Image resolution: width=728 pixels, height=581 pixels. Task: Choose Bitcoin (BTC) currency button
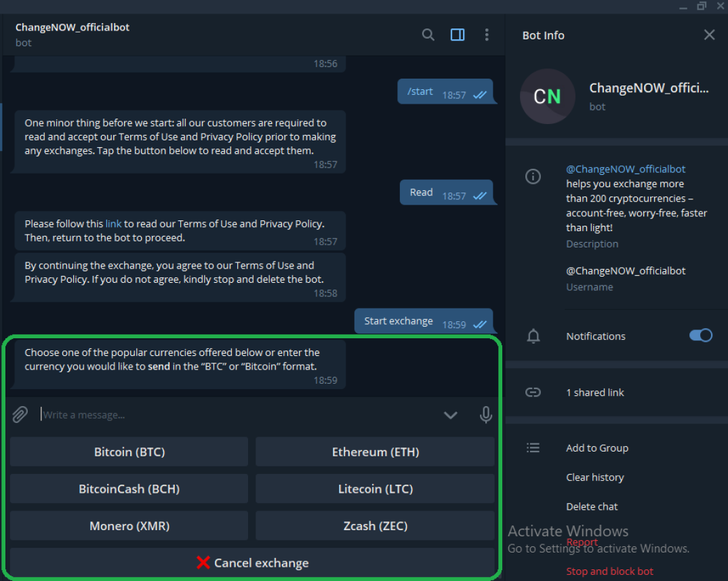pyautogui.click(x=129, y=452)
